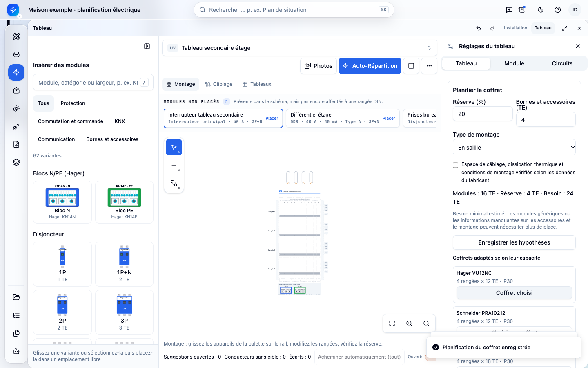Click the Auto-Répartition button
588x368 pixels.
[370, 66]
